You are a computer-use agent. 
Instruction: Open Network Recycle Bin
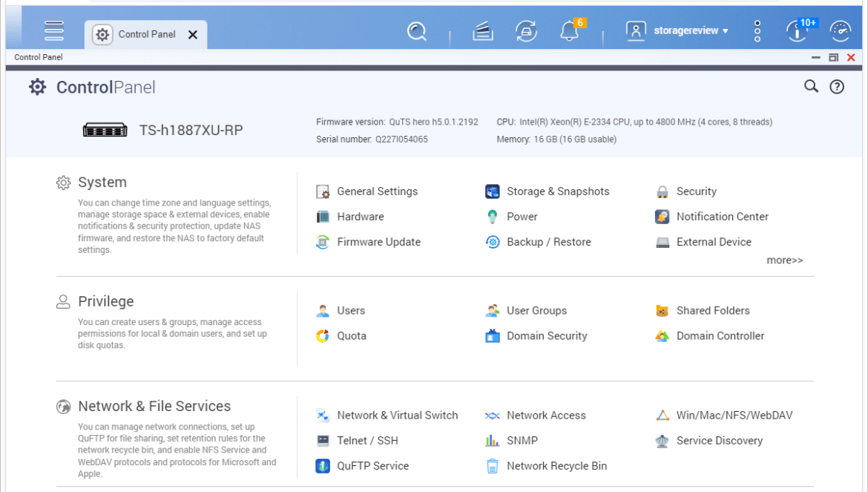pyautogui.click(x=557, y=466)
